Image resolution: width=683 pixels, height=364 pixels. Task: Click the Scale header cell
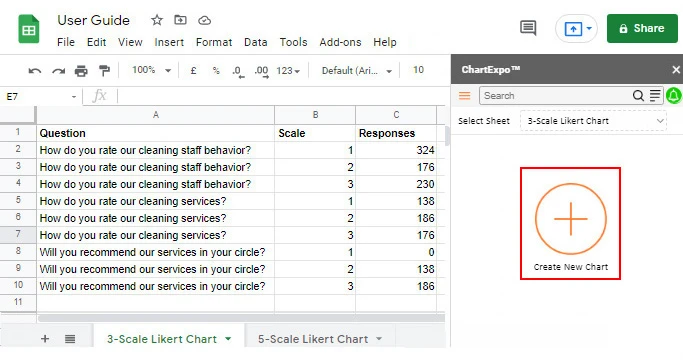pos(315,133)
